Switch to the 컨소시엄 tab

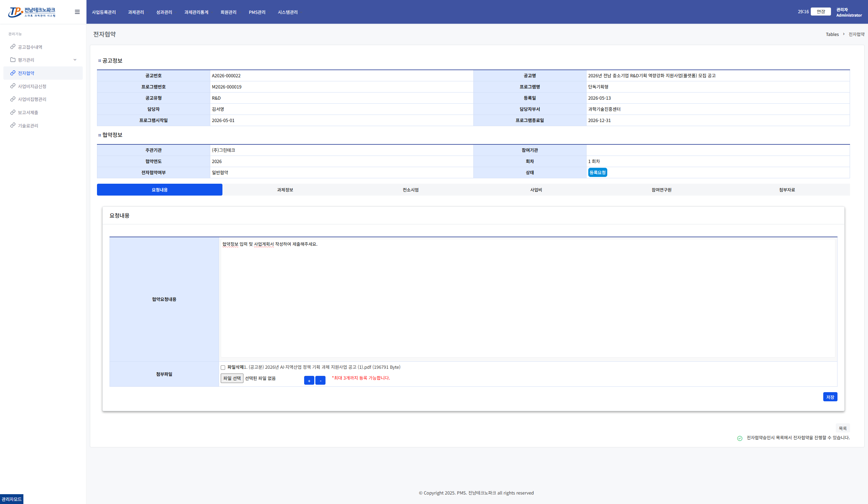coord(411,190)
